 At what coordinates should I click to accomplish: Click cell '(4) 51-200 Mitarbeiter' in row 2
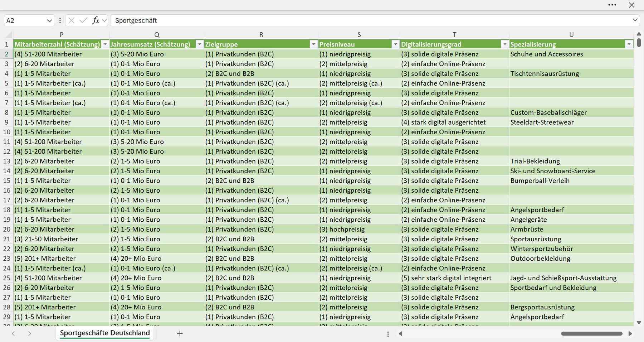(62, 54)
